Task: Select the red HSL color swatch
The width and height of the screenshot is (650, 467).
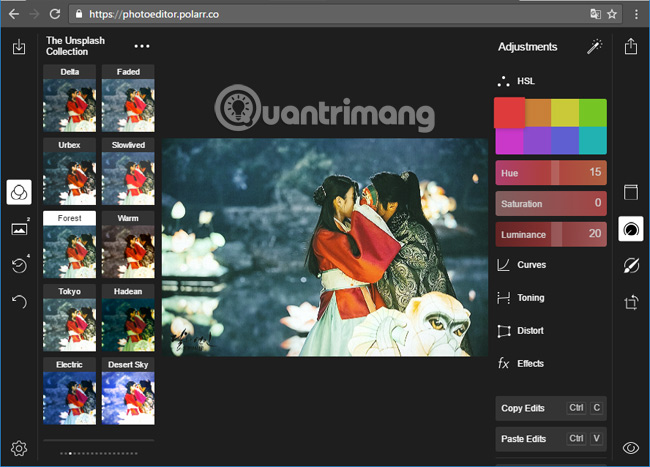Action: (x=509, y=112)
